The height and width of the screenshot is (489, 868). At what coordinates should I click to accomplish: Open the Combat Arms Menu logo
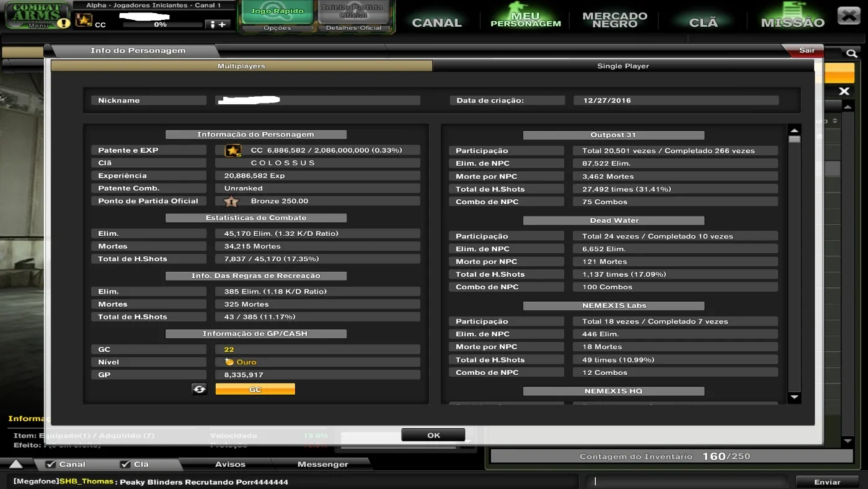point(37,15)
